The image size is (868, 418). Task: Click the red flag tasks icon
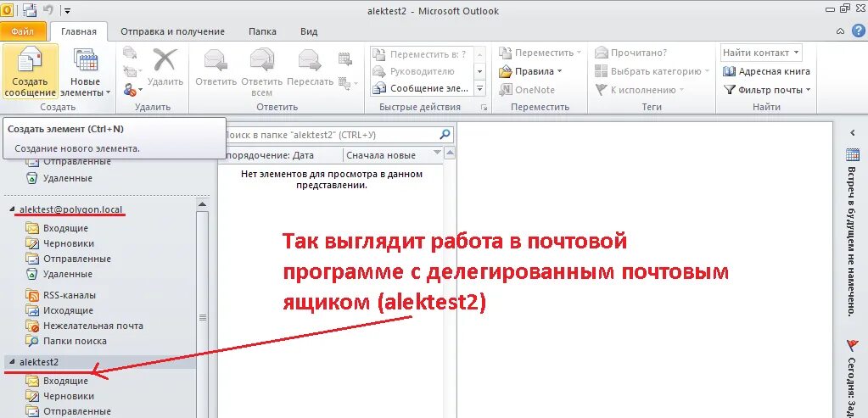853,345
